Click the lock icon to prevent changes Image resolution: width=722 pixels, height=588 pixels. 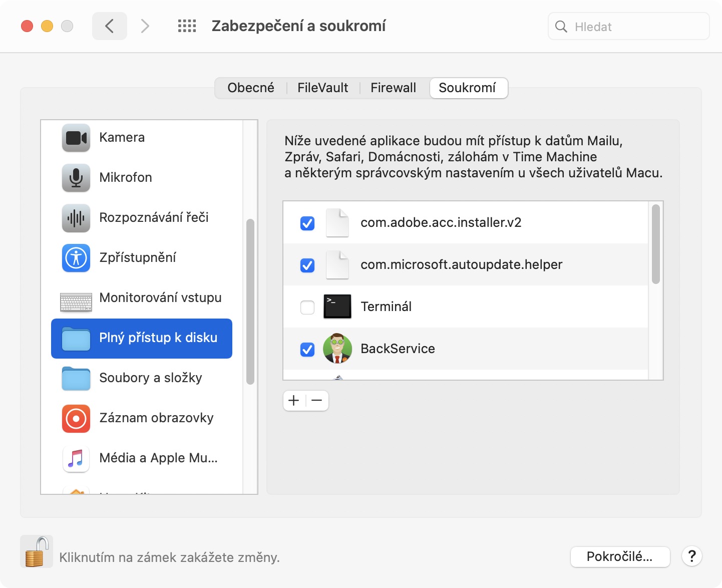pyautogui.click(x=37, y=552)
